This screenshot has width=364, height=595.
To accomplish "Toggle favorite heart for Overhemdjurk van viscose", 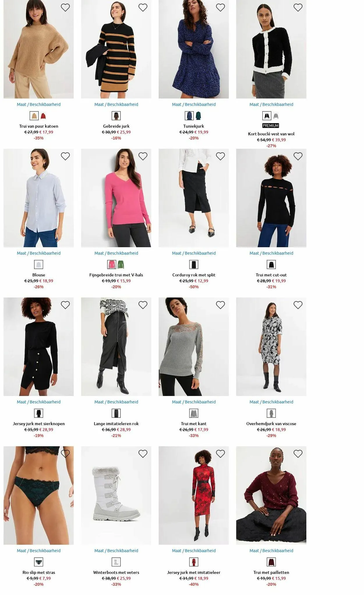I will tap(298, 305).
